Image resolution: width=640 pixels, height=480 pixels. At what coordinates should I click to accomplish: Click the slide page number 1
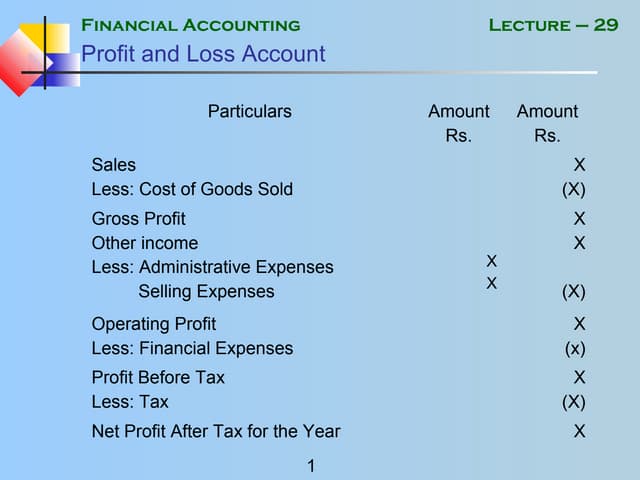tap(312, 465)
